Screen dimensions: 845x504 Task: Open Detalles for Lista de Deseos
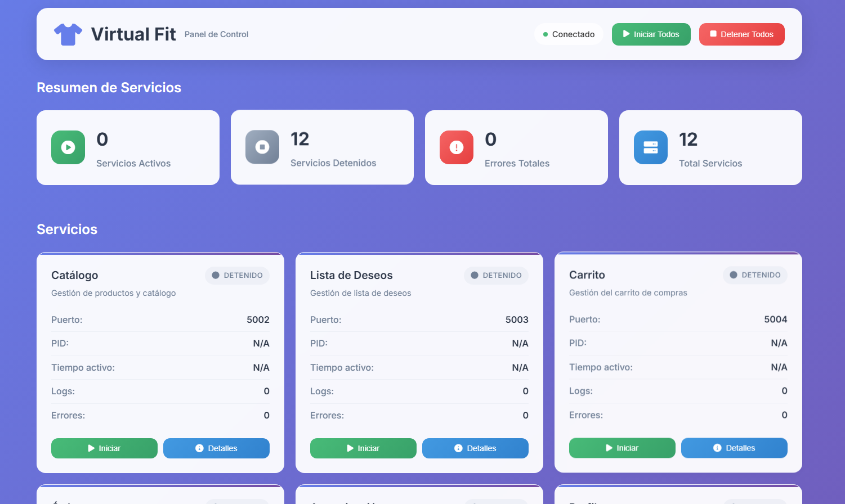click(x=475, y=448)
